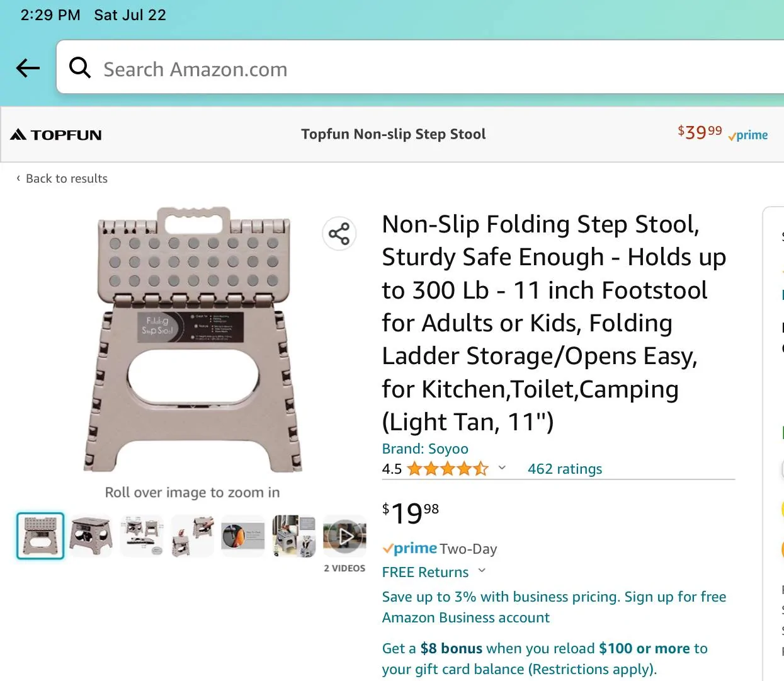Type in Search Amazon.com field
The height and width of the screenshot is (681, 784).
(x=378, y=69)
